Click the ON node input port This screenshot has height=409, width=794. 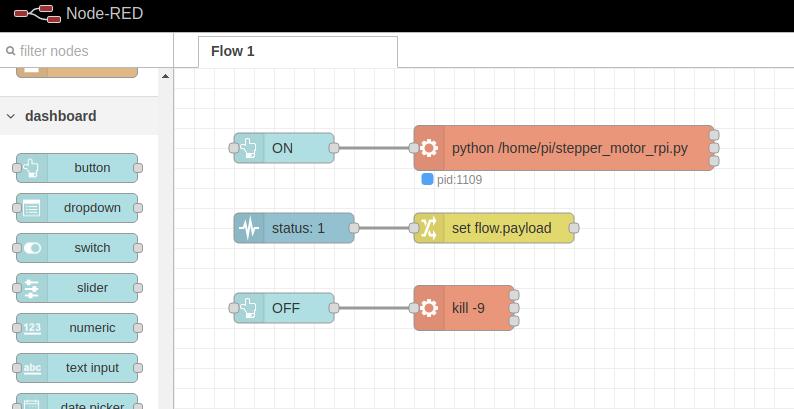pyautogui.click(x=233, y=148)
